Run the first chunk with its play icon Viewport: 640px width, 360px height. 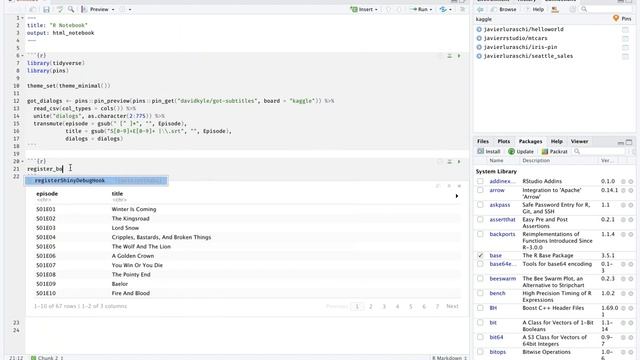(459, 56)
